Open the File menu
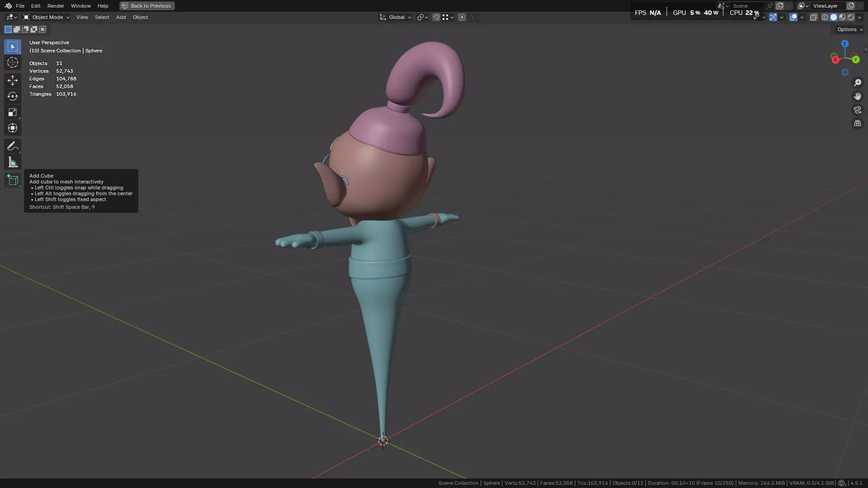 (20, 6)
